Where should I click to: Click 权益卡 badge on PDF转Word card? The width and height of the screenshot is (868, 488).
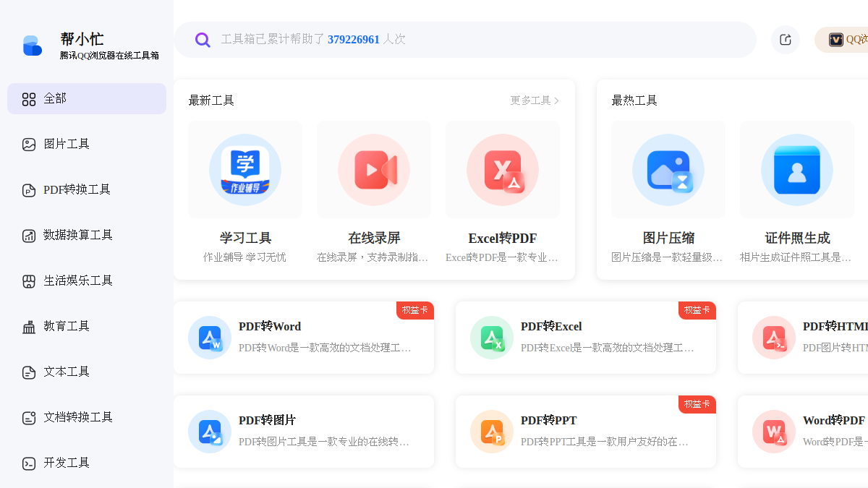click(415, 310)
